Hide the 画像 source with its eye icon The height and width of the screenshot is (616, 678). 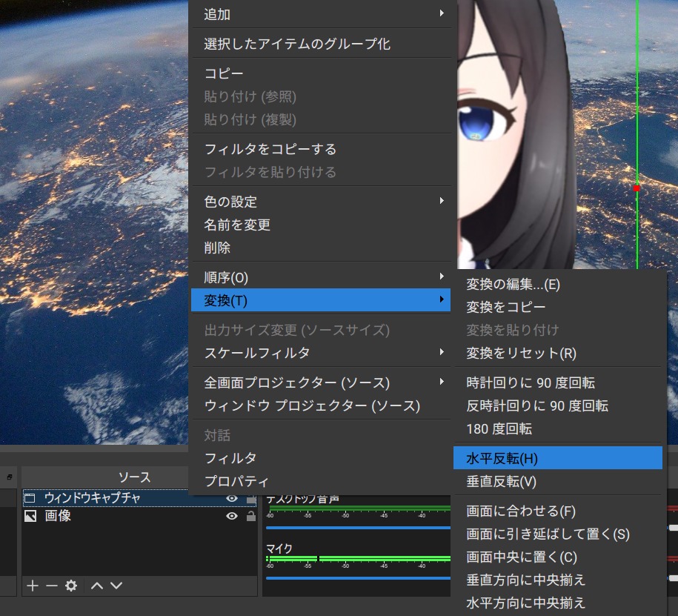(x=232, y=516)
